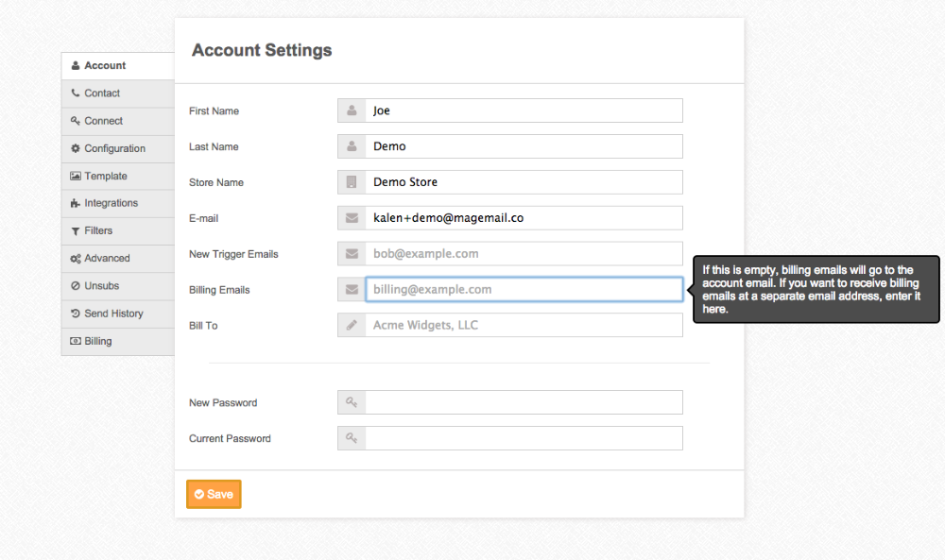Screen dimensions: 945x560
Task: Click into the Bill To text field
Action: point(524,326)
